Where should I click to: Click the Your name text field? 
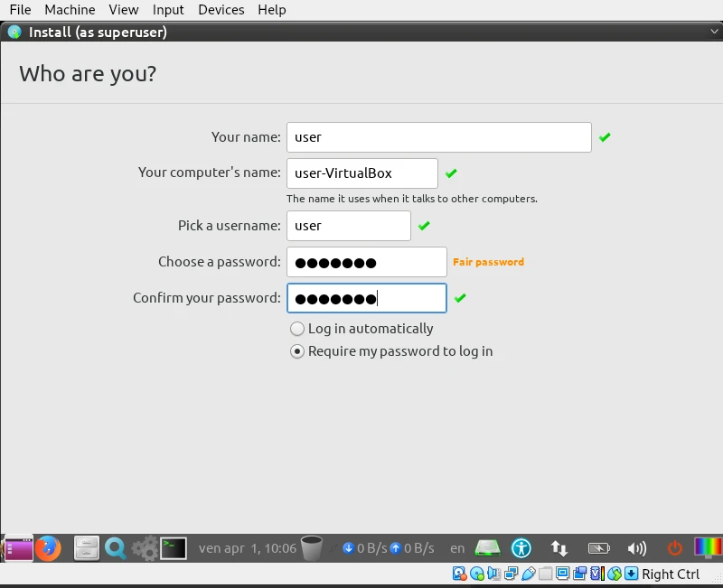coord(438,137)
